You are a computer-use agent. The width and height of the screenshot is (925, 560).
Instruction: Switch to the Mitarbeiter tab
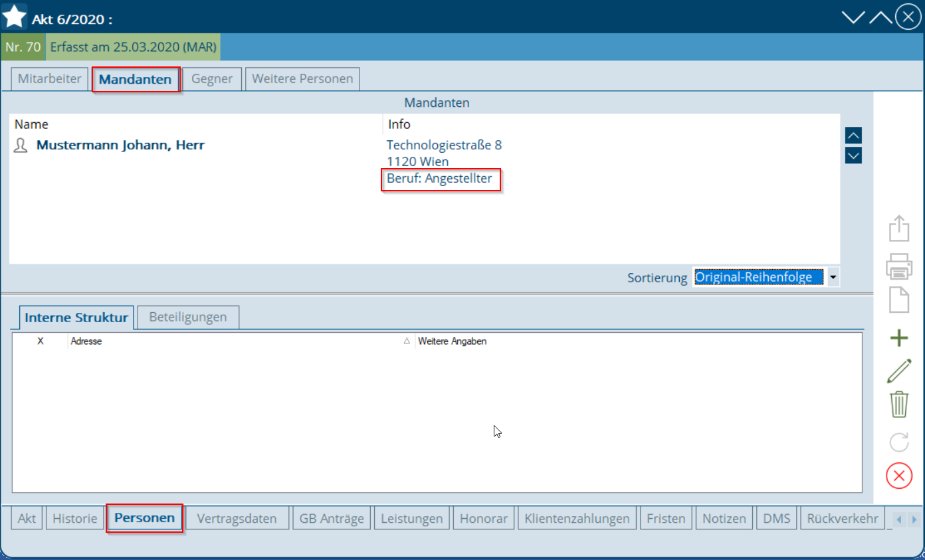click(x=50, y=78)
